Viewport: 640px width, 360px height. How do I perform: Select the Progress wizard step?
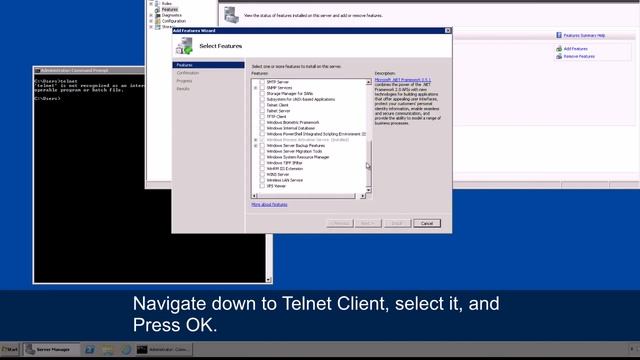tap(184, 81)
